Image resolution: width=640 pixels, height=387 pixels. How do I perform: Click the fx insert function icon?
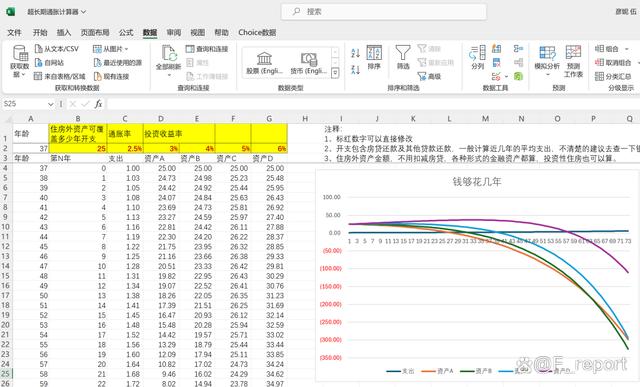tap(98, 104)
